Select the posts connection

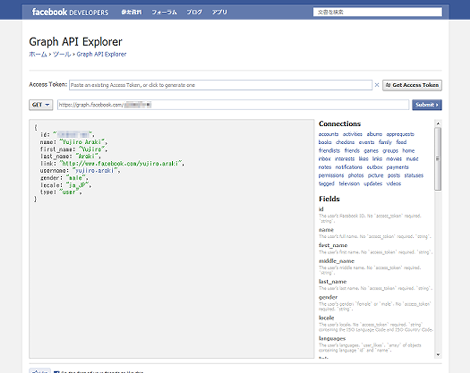coord(394,175)
